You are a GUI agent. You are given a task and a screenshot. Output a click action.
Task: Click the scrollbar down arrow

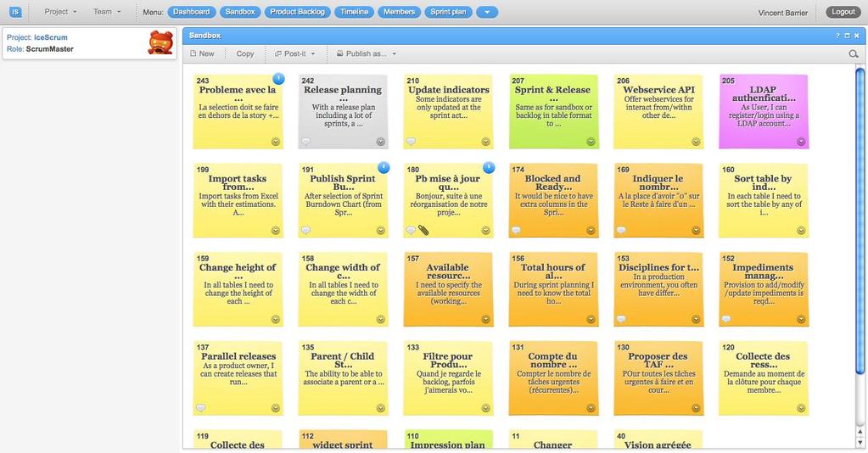click(860, 443)
